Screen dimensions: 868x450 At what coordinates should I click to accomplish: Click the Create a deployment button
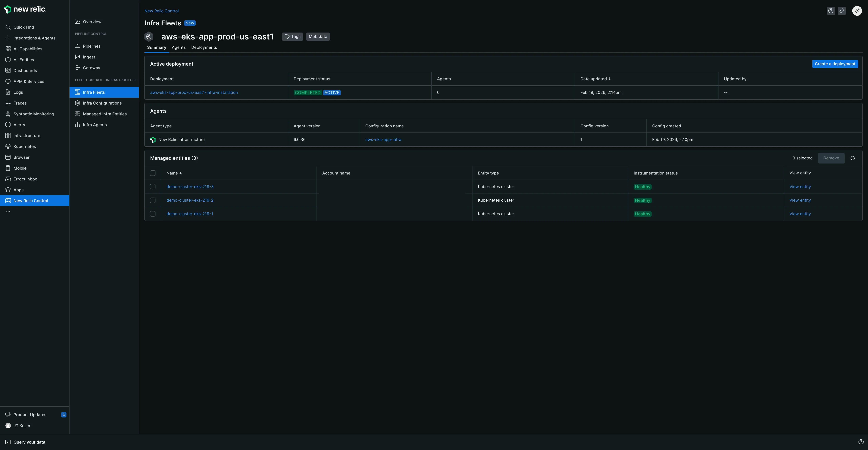click(x=835, y=64)
